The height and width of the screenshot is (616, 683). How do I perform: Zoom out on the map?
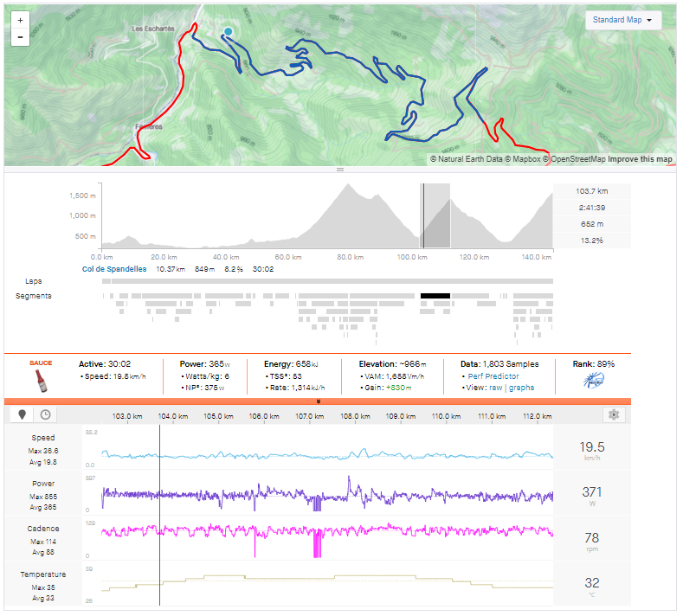tap(19, 37)
